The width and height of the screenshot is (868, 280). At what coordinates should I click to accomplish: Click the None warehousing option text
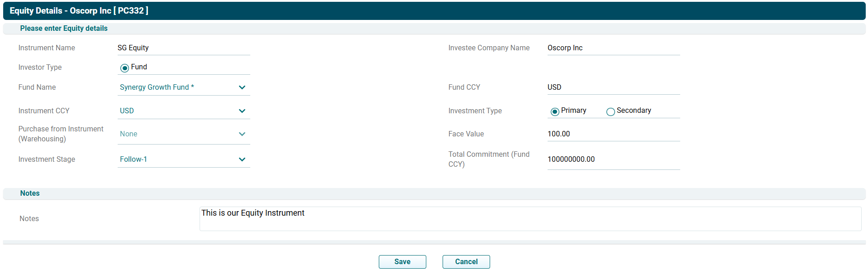coord(129,134)
